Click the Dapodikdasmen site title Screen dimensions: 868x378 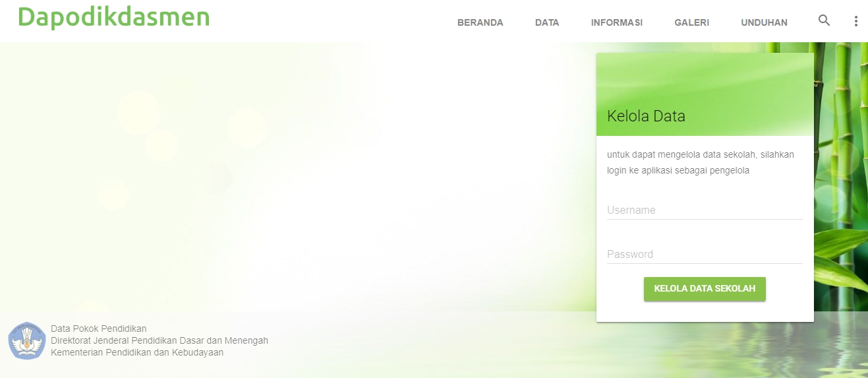113,16
